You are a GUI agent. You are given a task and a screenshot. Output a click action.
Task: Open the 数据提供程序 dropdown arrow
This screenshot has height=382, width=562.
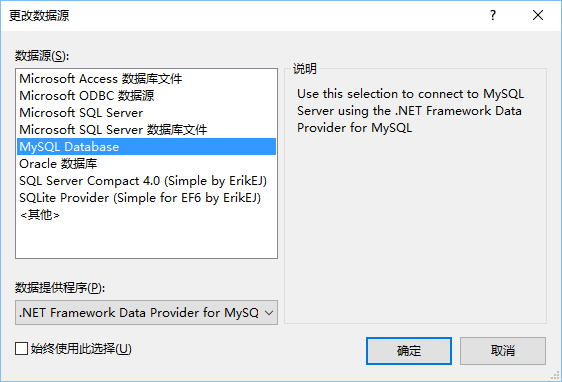click(x=269, y=313)
